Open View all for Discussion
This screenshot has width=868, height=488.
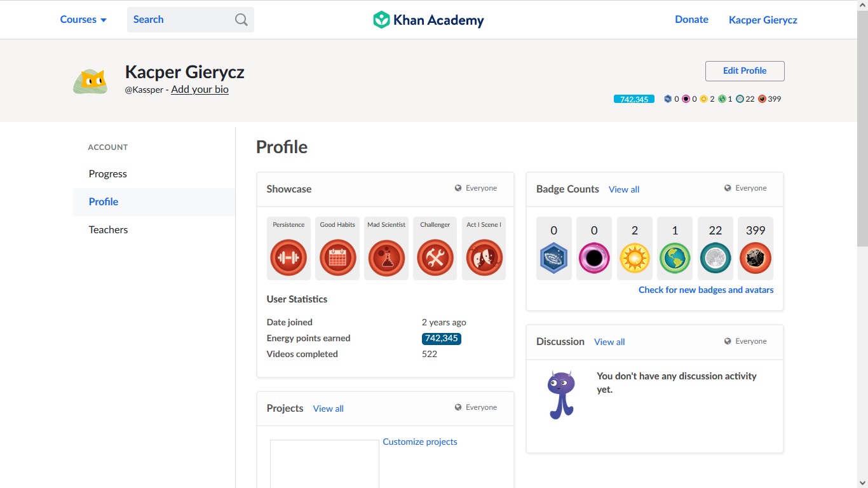609,342
